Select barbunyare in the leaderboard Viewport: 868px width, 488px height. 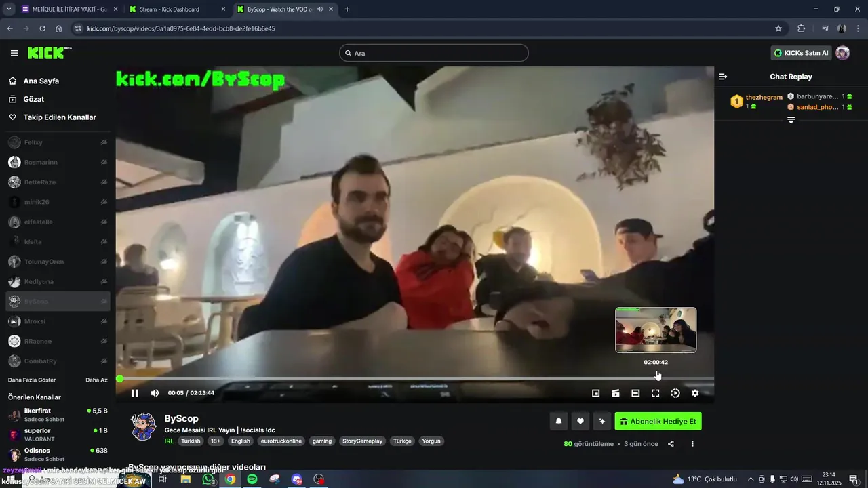(x=817, y=96)
